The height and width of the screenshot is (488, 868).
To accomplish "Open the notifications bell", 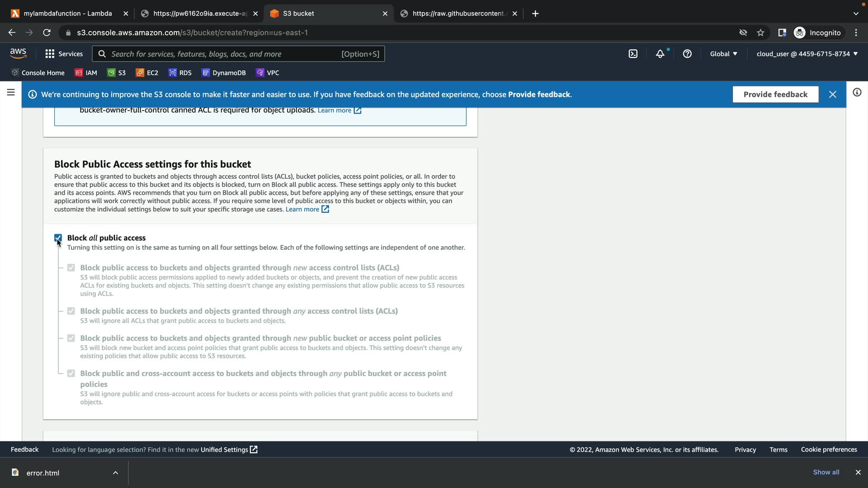I will 660,54.
